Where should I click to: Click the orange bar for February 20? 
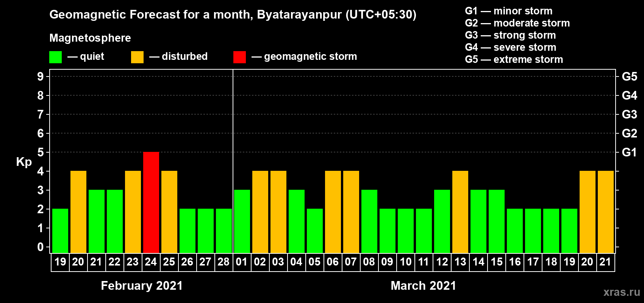[78, 212]
